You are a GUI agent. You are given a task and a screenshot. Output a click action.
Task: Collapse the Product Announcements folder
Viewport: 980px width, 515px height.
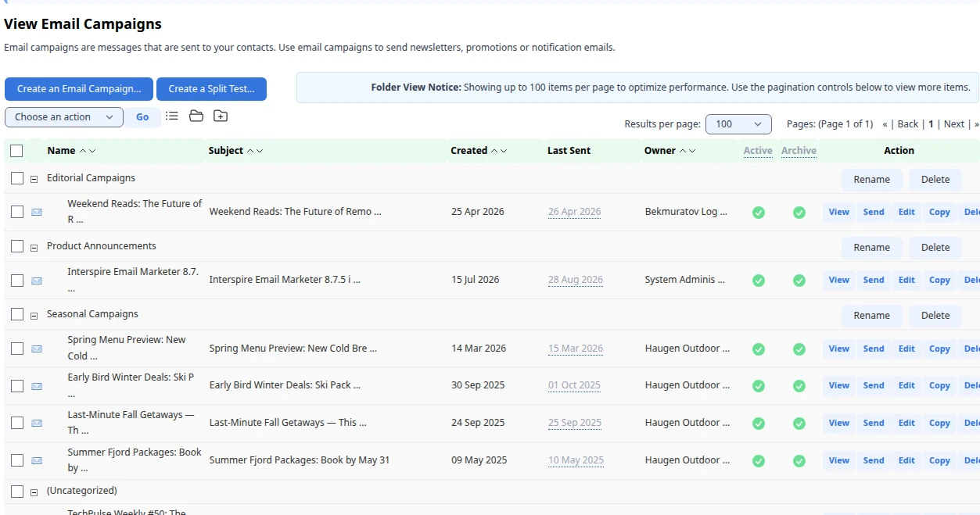(x=34, y=248)
